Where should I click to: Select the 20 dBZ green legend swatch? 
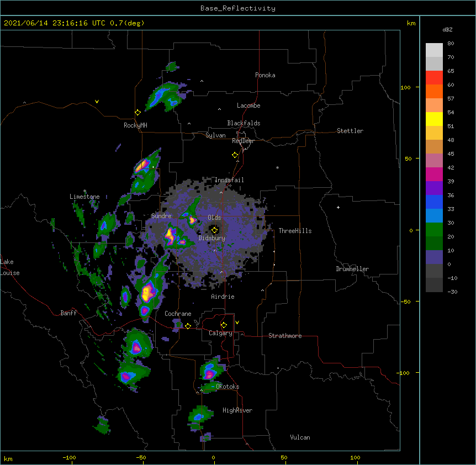tap(434, 243)
